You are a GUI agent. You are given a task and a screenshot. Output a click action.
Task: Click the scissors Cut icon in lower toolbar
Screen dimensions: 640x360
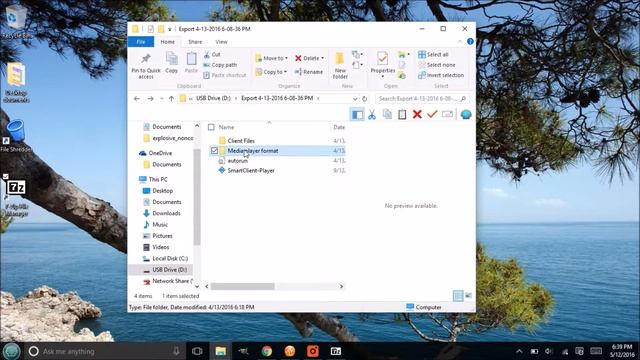(372, 114)
